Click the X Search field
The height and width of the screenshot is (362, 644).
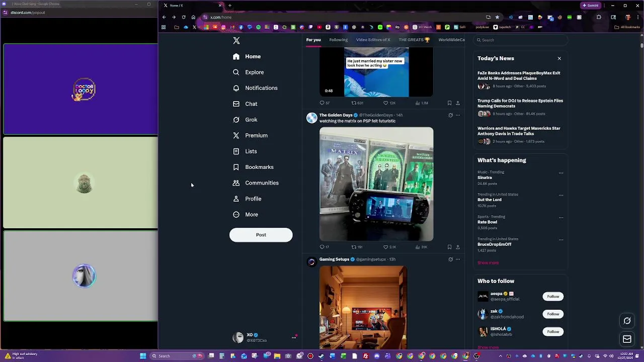coord(521,40)
